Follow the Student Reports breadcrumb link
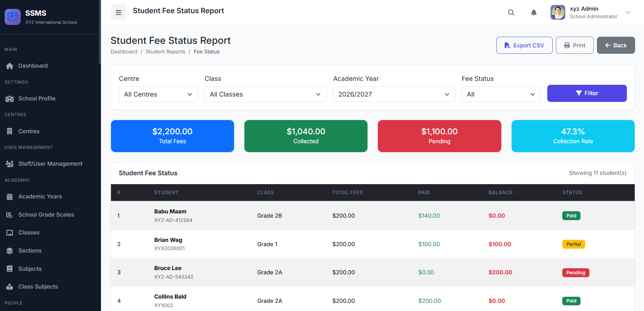644x311 pixels. [165, 52]
